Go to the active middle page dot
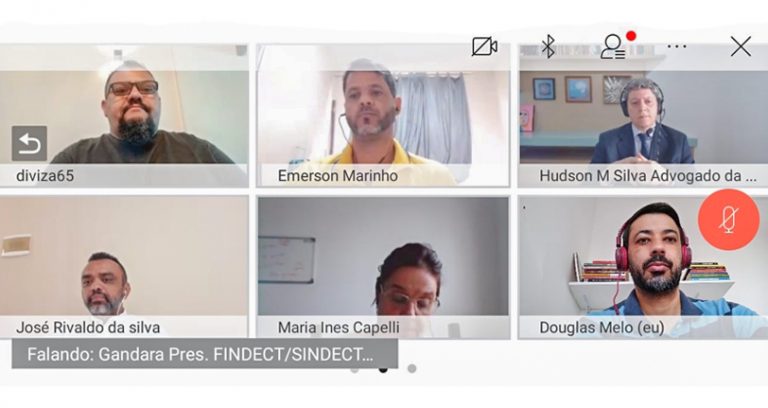The width and height of the screenshot is (768, 408). [x=383, y=369]
